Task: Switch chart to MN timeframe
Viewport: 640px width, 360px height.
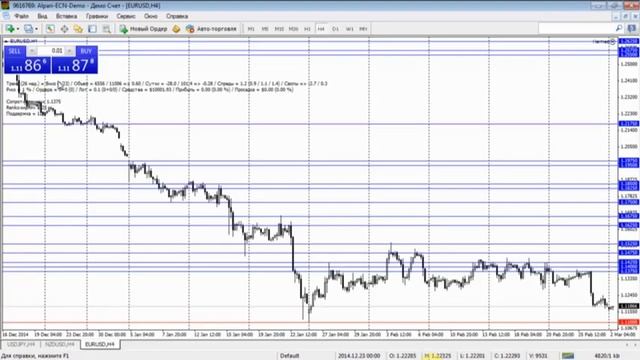Action: click(363, 29)
